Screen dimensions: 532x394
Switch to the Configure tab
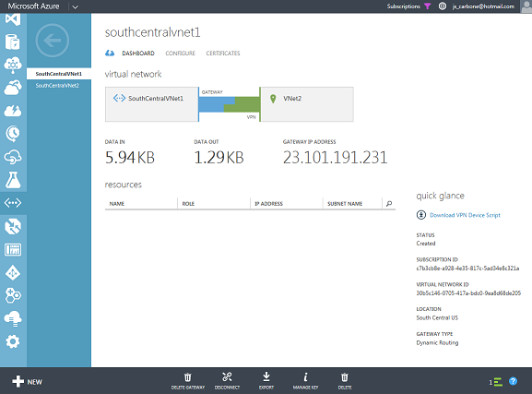pos(180,54)
